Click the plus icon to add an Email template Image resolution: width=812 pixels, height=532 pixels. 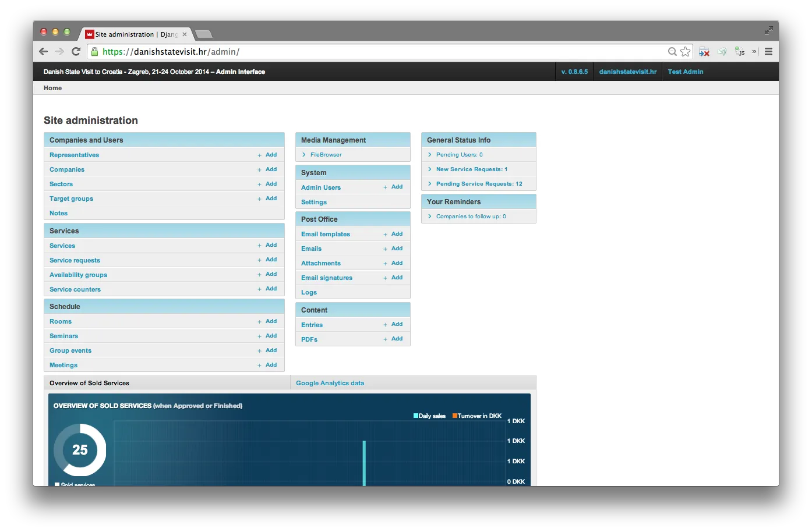[x=385, y=233]
